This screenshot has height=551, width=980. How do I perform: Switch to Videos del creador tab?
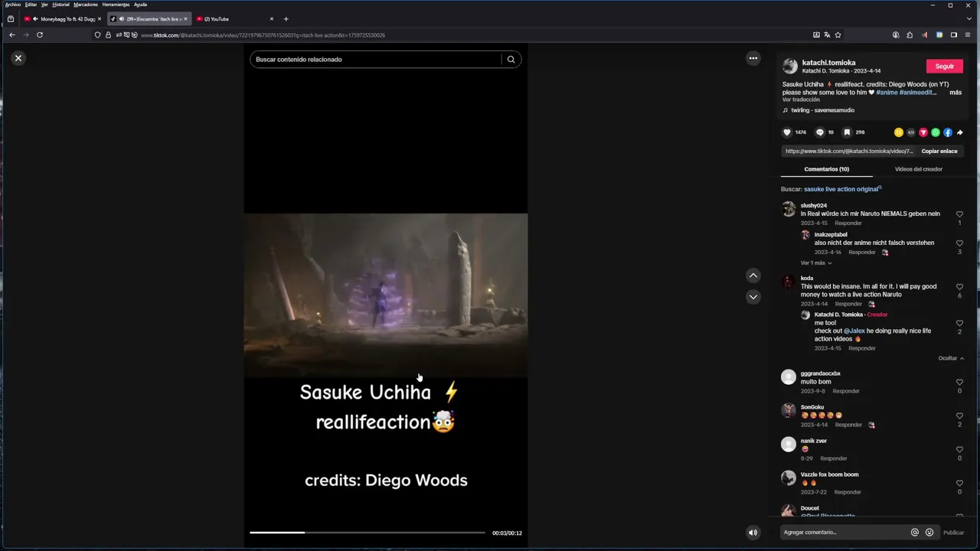(919, 169)
